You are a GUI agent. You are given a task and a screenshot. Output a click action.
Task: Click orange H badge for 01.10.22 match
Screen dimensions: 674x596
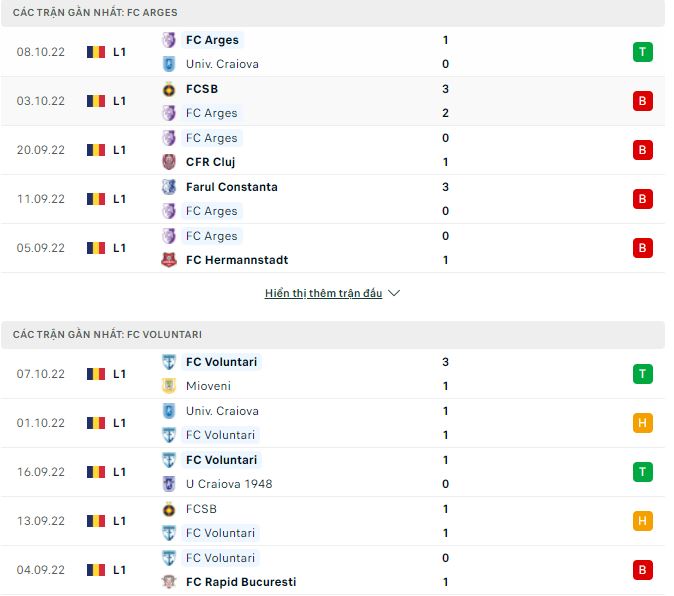tap(643, 423)
